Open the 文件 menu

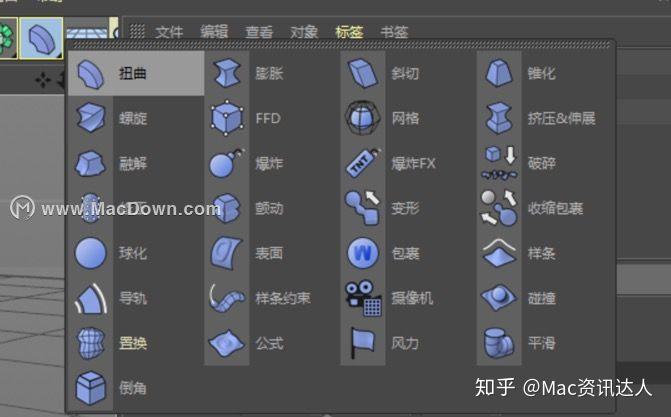169,32
